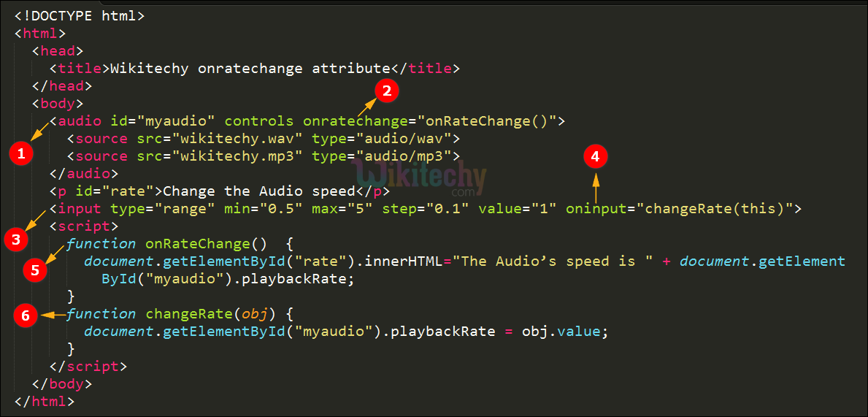Click the wrapped line starting 'ById("myaudio")'
This screenshot has height=417, width=868.
[x=228, y=278]
